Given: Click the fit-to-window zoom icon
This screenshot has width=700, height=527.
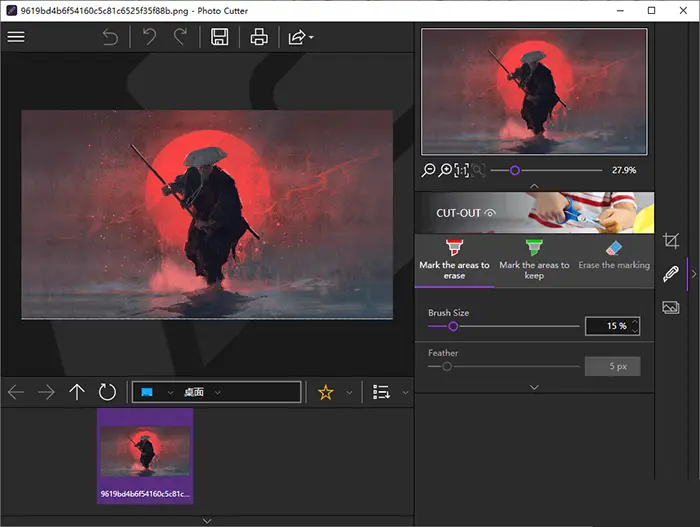Looking at the screenshot, I should click(x=478, y=170).
